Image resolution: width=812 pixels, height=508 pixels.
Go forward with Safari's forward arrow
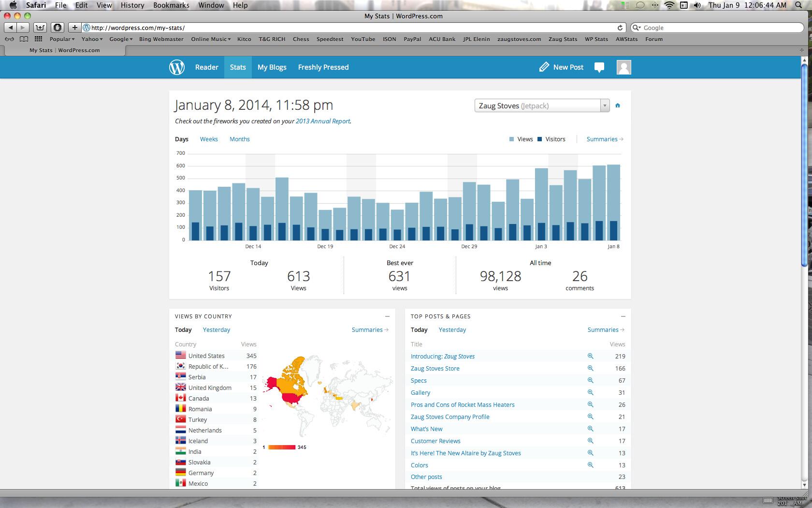[x=23, y=28]
